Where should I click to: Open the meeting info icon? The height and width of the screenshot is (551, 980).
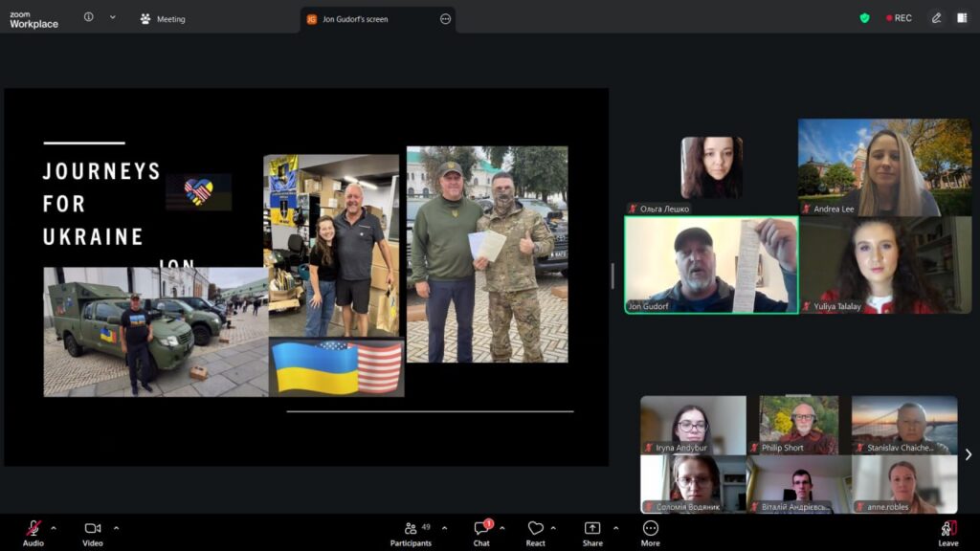pos(89,17)
